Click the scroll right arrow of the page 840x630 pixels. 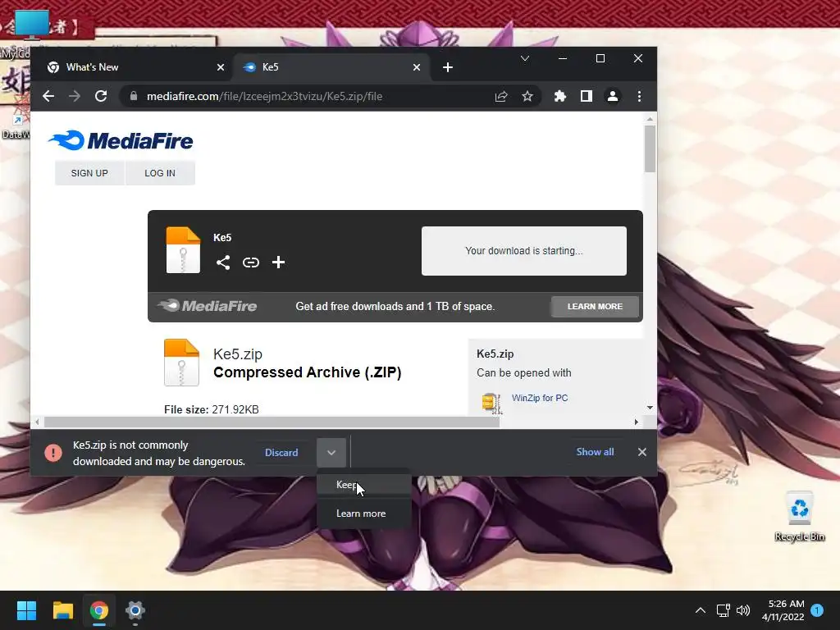pyautogui.click(x=637, y=422)
